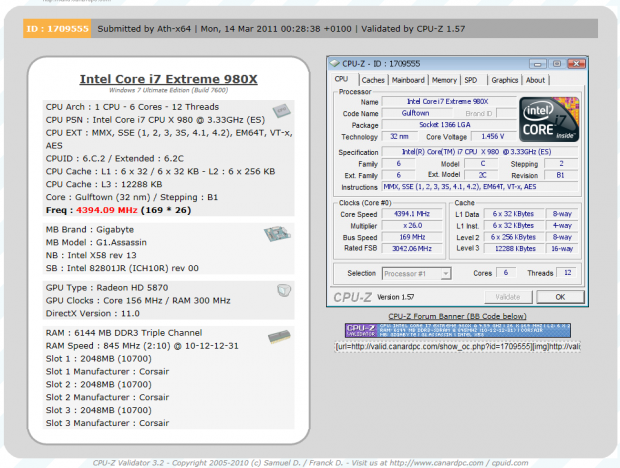The image size is (620, 468).
Task: Select the SPD tab
Action: click(471, 80)
